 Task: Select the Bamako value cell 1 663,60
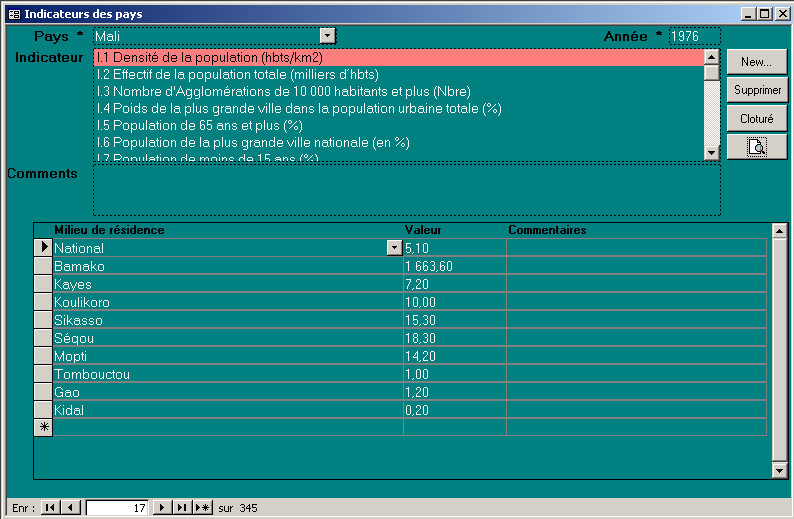[x=453, y=266]
